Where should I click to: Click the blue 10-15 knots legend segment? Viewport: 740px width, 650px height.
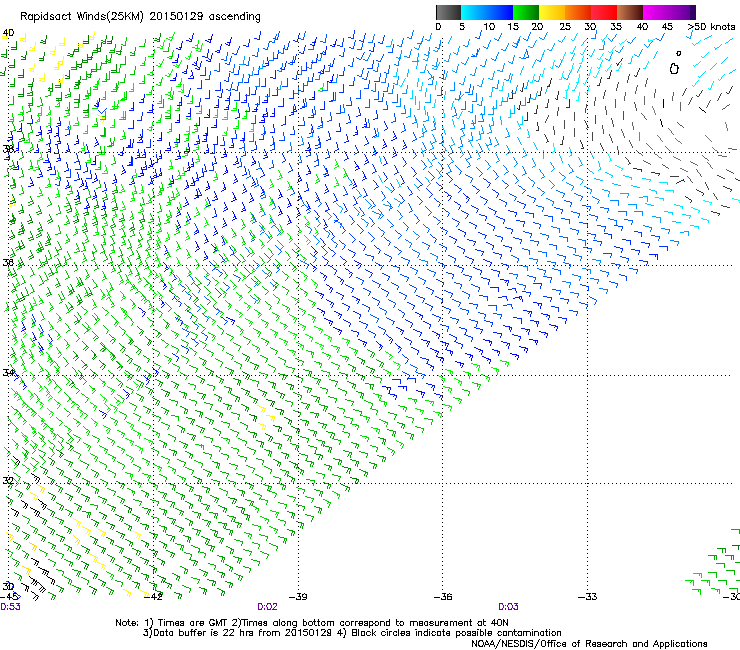(x=500, y=12)
